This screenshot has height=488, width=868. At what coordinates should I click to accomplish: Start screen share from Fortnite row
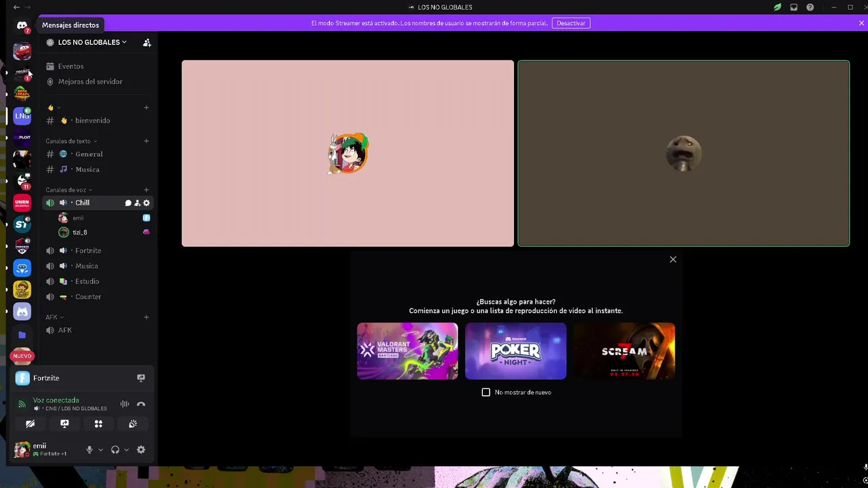(x=141, y=378)
